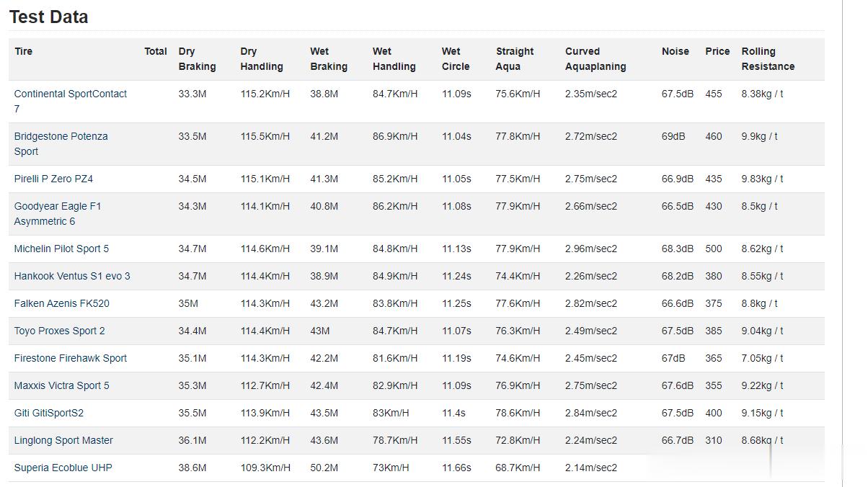Select the 11.66s wet circle value
This screenshot has width=868, height=487.
pos(456,468)
